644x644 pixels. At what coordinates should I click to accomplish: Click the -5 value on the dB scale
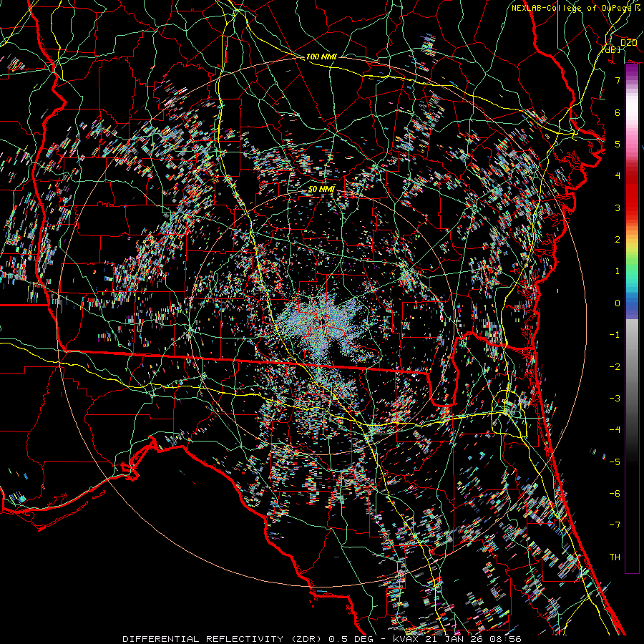(x=615, y=462)
